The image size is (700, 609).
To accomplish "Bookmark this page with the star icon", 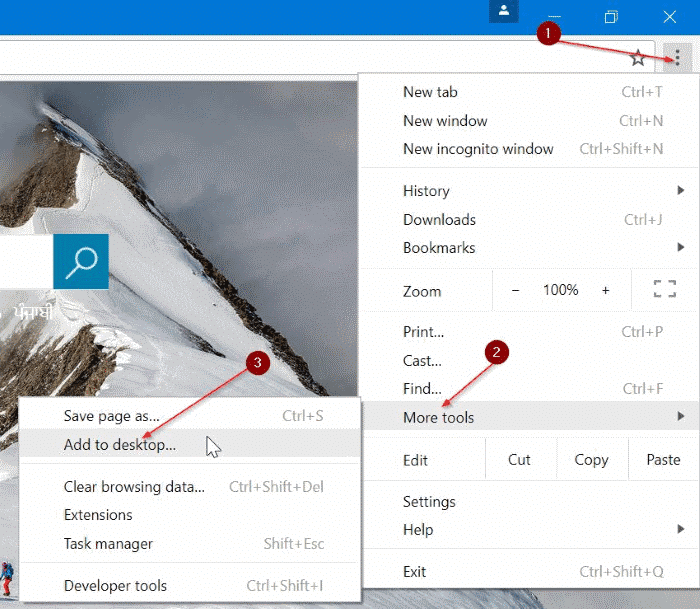I will tap(638, 58).
